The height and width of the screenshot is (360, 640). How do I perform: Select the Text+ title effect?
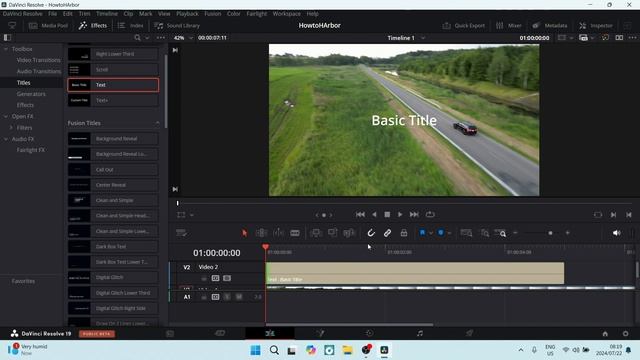point(113,100)
